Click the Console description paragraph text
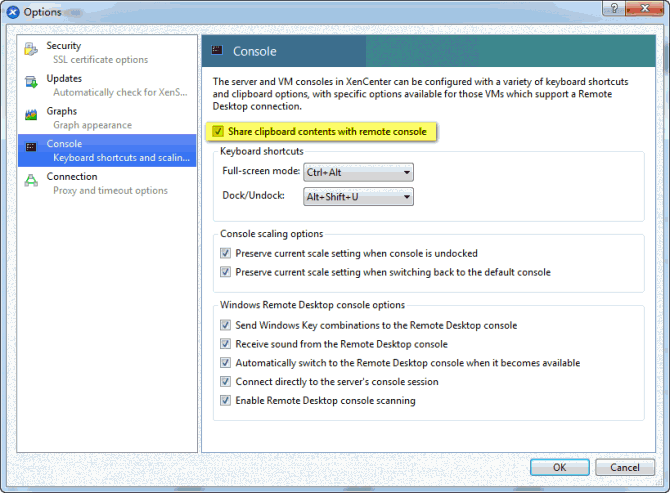The height and width of the screenshot is (493, 670). click(x=420, y=94)
